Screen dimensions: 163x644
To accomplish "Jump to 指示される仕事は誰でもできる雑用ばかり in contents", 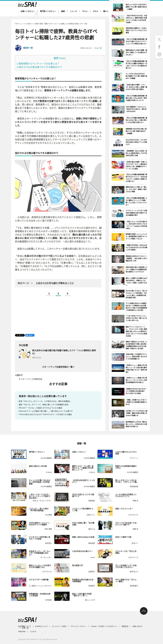I will [39, 67].
